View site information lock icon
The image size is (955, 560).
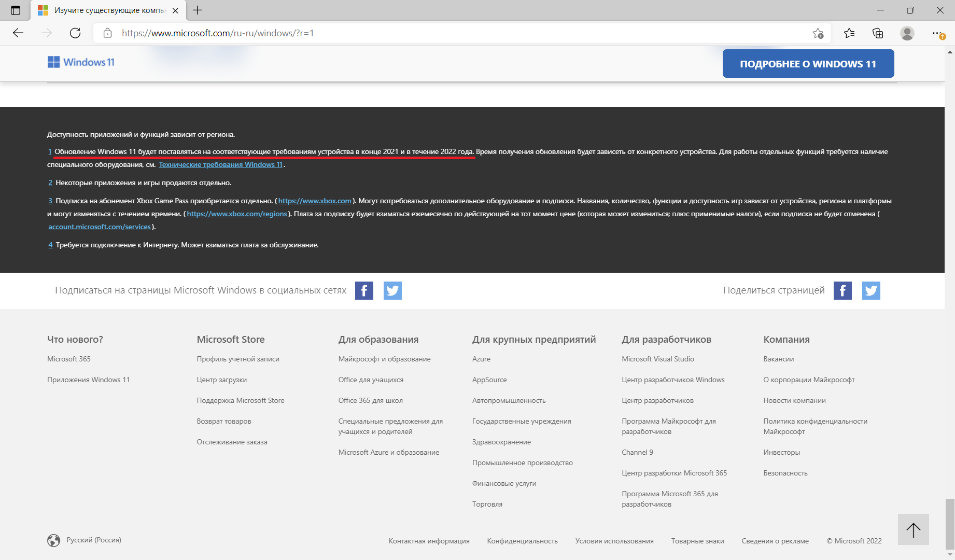[107, 33]
